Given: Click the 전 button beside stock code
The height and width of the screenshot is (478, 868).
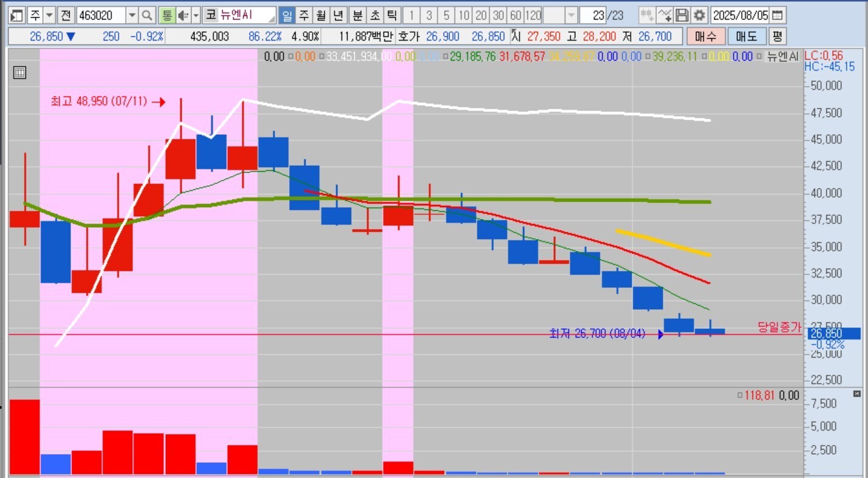Looking at the screenshot, I should [66, 15].
